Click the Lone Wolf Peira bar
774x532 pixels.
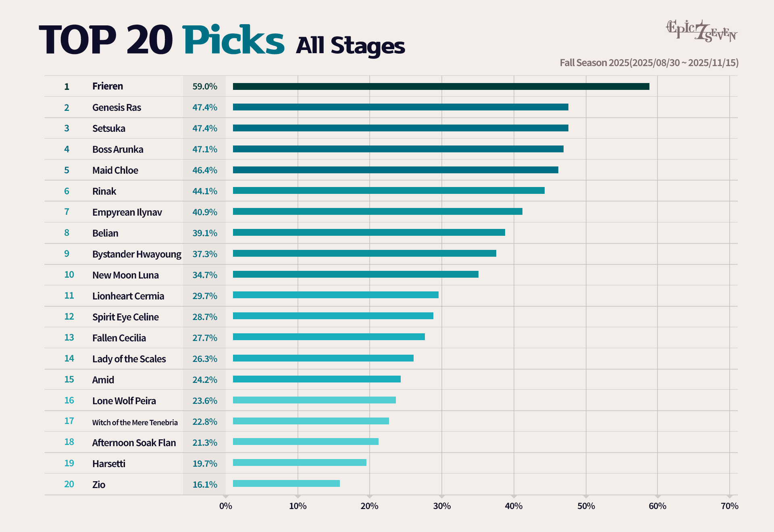click(314, 400)
